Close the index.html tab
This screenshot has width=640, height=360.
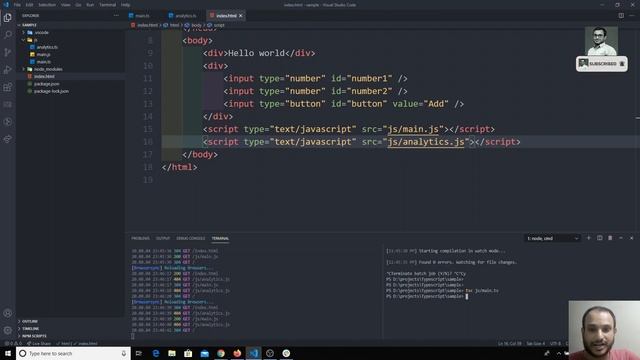coord(241,16)
